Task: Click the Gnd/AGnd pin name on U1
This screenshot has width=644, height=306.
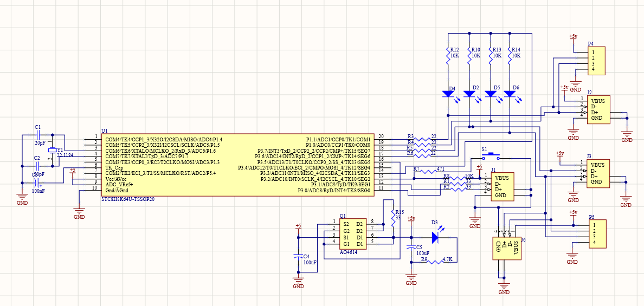Action: coord(118,191)
